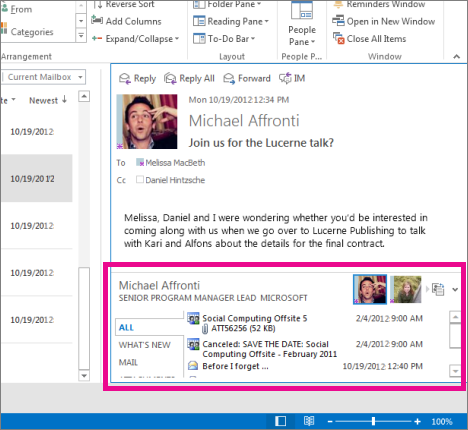Click the zoom out minus button

[x=330, y=422]
